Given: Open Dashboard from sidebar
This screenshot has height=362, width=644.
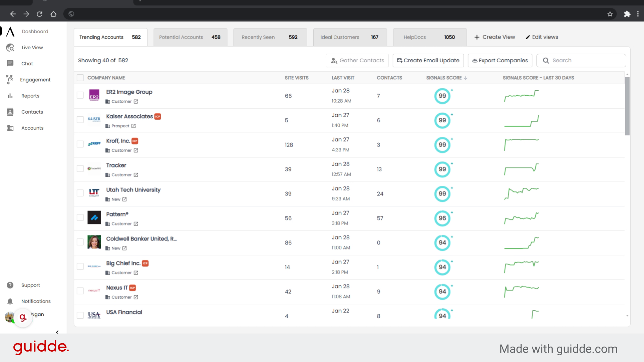Looking at the screenshot, I should 35,32.
